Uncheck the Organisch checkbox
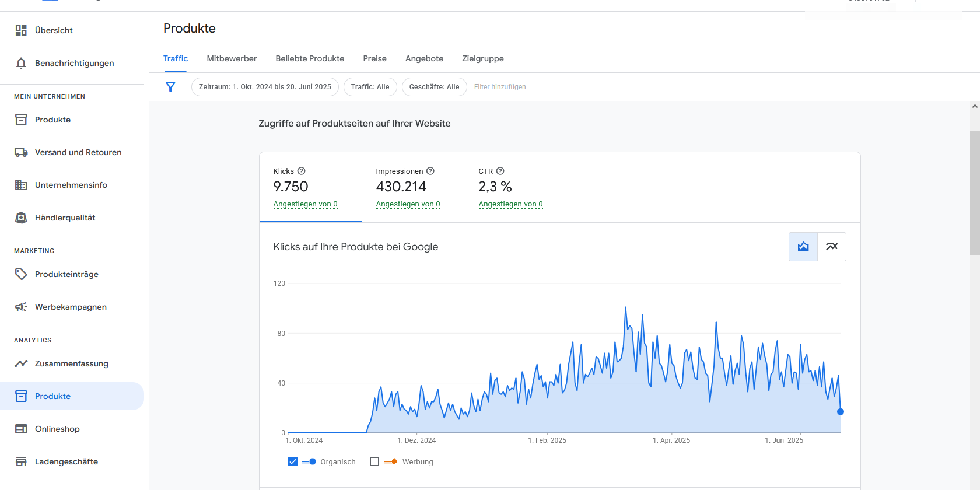This screenshot has height=490, width=980. [x=293, y=461]
